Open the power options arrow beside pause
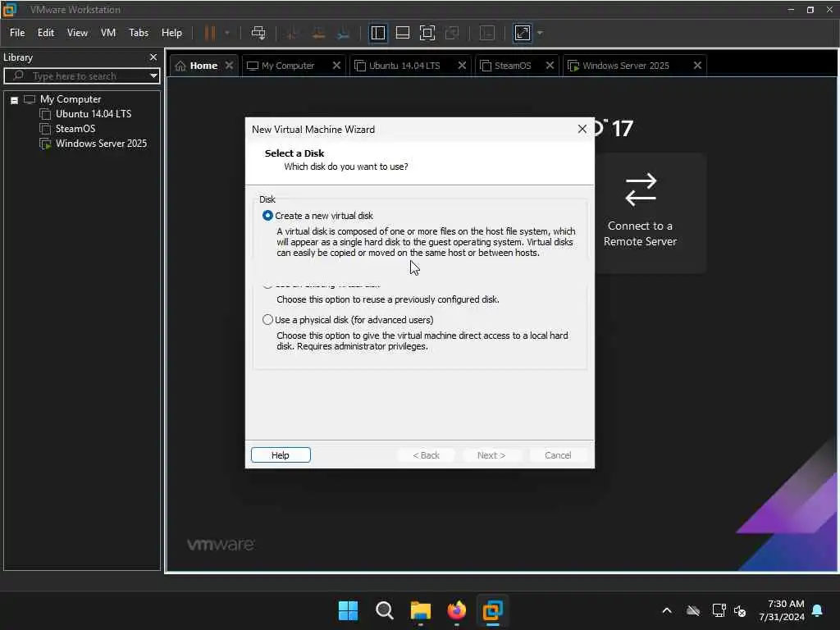 coord(227,33)
